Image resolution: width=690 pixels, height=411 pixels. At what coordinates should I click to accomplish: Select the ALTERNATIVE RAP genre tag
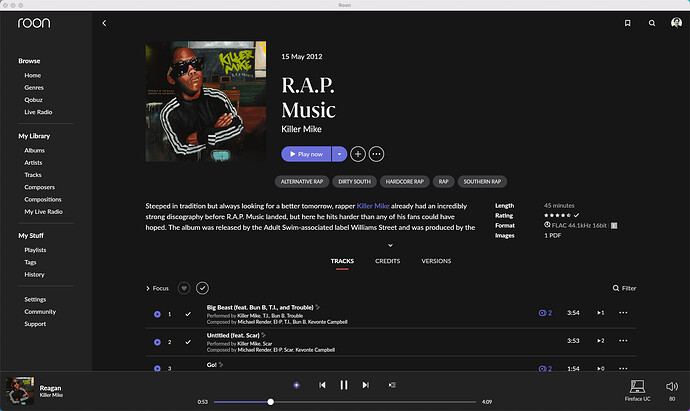point(302,182)
